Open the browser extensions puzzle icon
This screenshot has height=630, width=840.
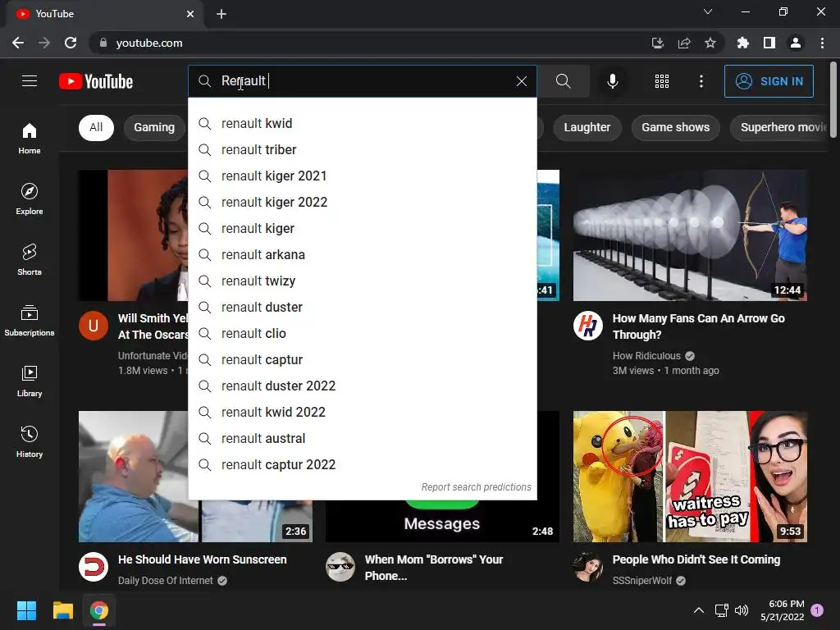[x=742, y=43]
